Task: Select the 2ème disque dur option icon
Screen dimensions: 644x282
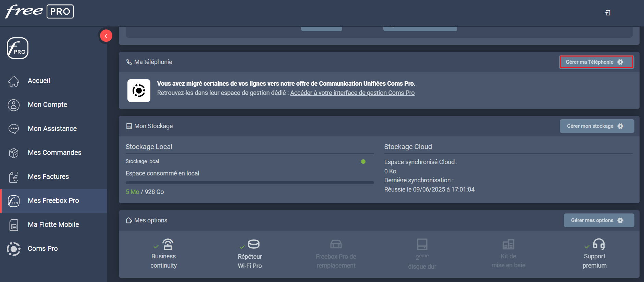Action: click(422, 244)
